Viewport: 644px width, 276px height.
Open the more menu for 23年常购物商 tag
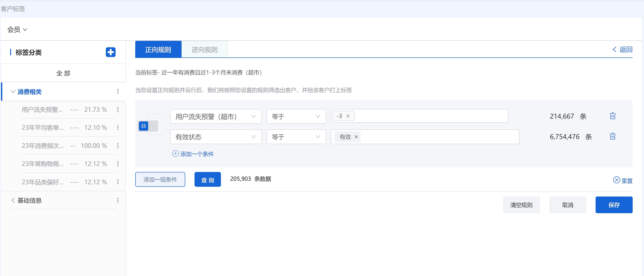click(x=118, y=163)
